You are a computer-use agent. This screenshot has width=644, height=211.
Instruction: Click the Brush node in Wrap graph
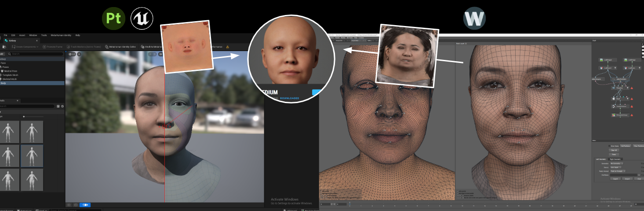(x=620, y=99)
